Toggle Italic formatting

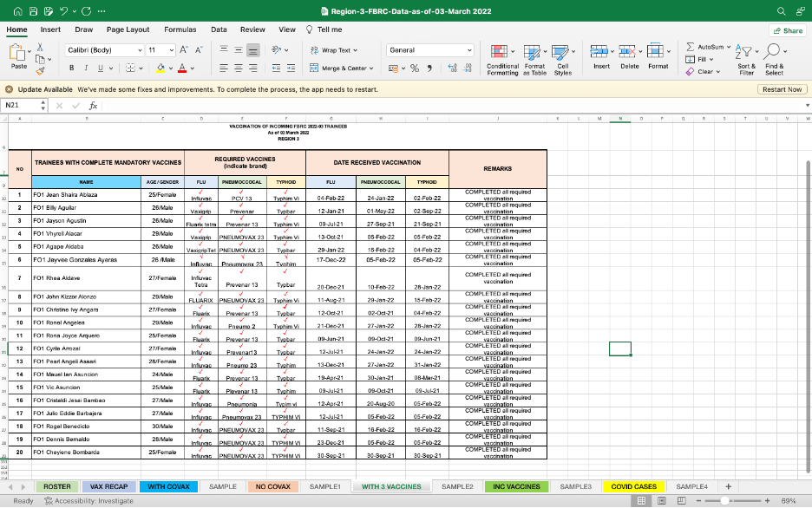tap(86, 68)
